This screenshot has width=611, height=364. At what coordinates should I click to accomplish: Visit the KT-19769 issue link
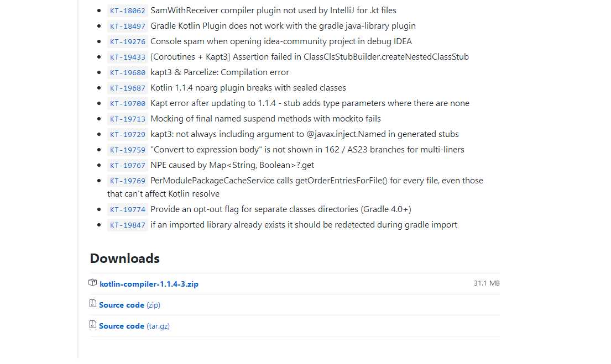[127, 181]
